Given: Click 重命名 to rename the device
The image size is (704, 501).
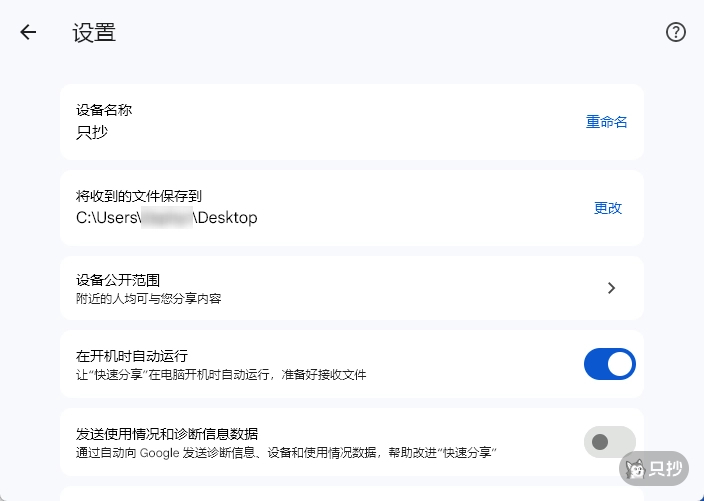Looking at the screenshot, I should (607, 122).
